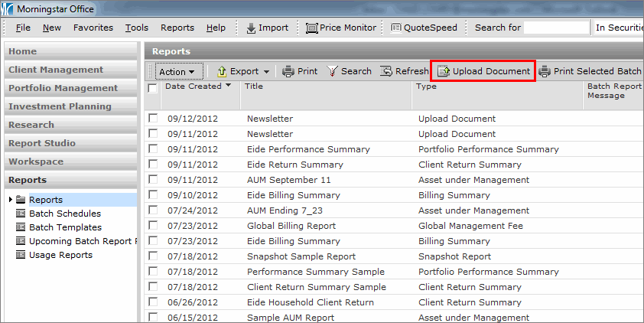Switch to Portfolio Management section
This screenshot has width=644, height=323.
(63, 88)
